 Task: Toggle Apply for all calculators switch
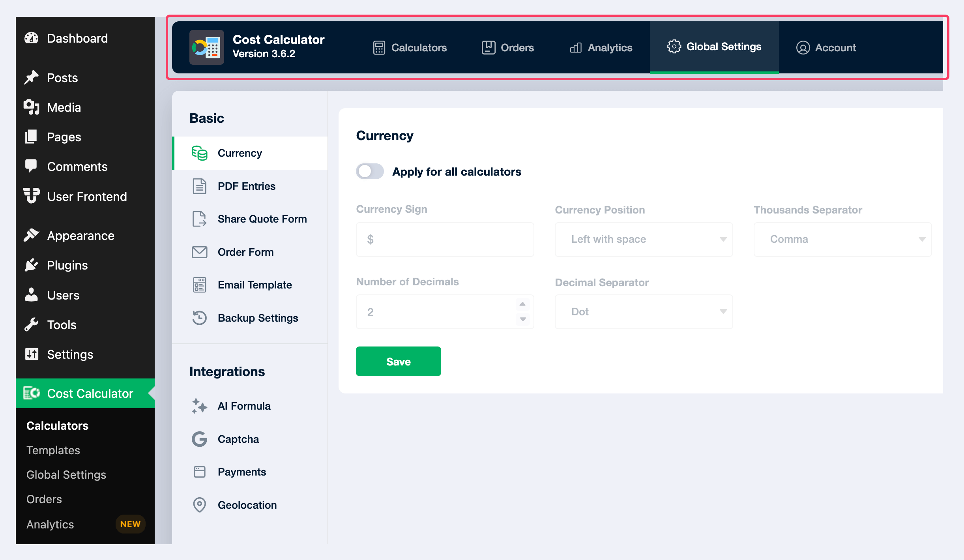point(370,171)
